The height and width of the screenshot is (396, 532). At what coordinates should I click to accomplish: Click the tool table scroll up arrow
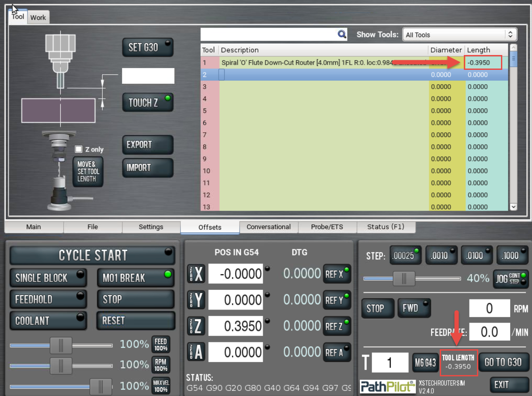click(x=513, y=48)
